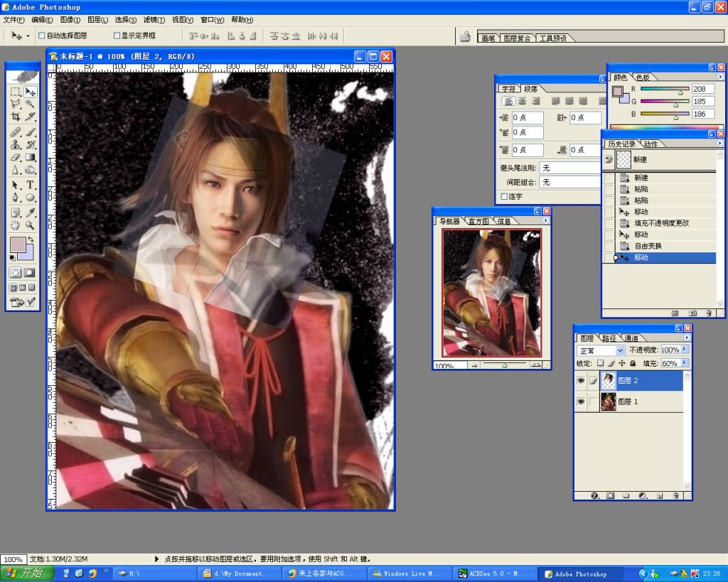This screenshot has width=728, height=582.
Task: Click the foreground color swatch in toolbox
Action: coord(18,246)
